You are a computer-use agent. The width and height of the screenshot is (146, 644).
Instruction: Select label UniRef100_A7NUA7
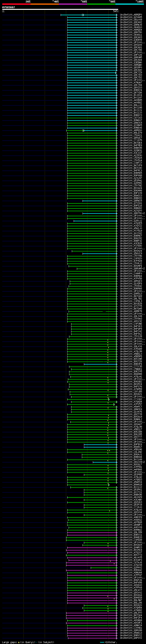click(x=131, y=82)
